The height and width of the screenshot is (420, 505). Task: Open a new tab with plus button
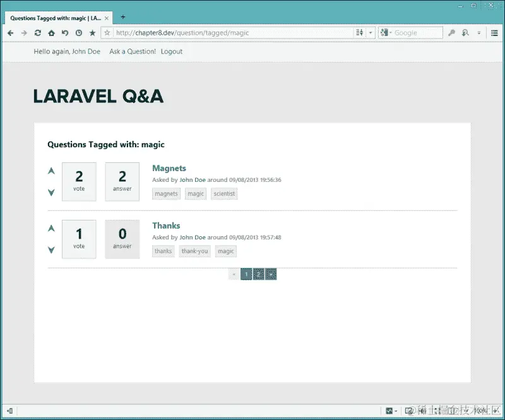click(x=122, y=17)
